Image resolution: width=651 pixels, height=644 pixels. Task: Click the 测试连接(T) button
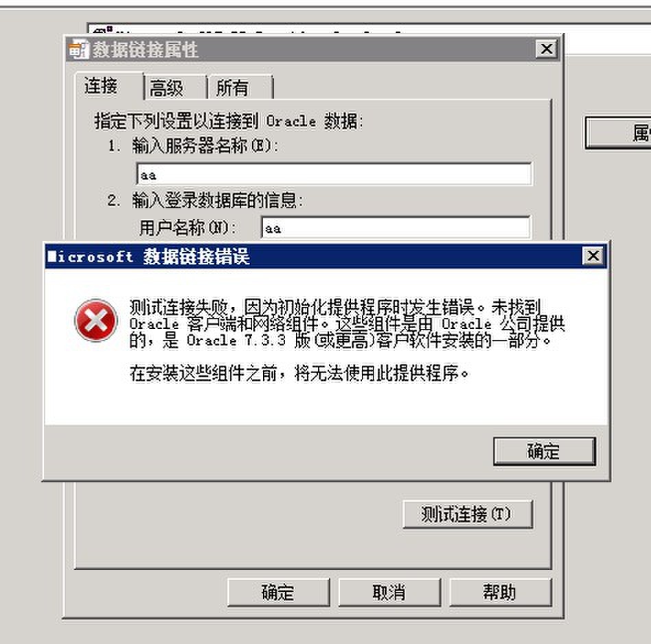point(467,515)
